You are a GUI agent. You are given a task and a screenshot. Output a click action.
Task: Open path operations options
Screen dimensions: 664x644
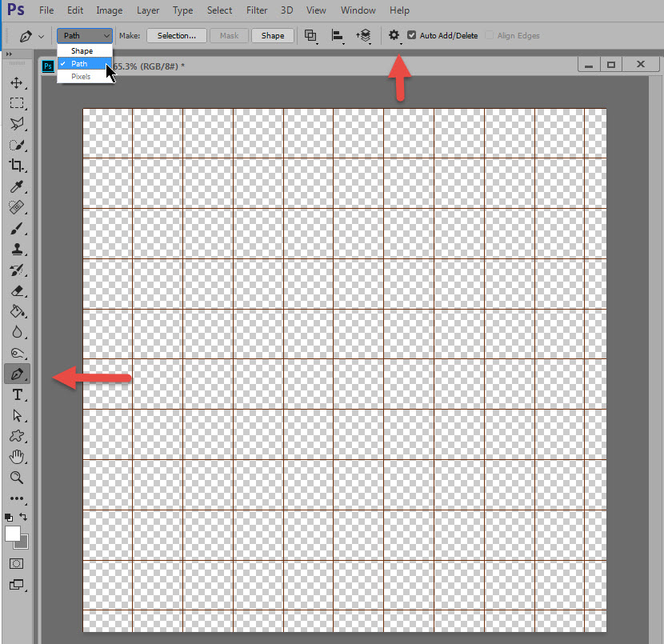click(x=310, y=35)
